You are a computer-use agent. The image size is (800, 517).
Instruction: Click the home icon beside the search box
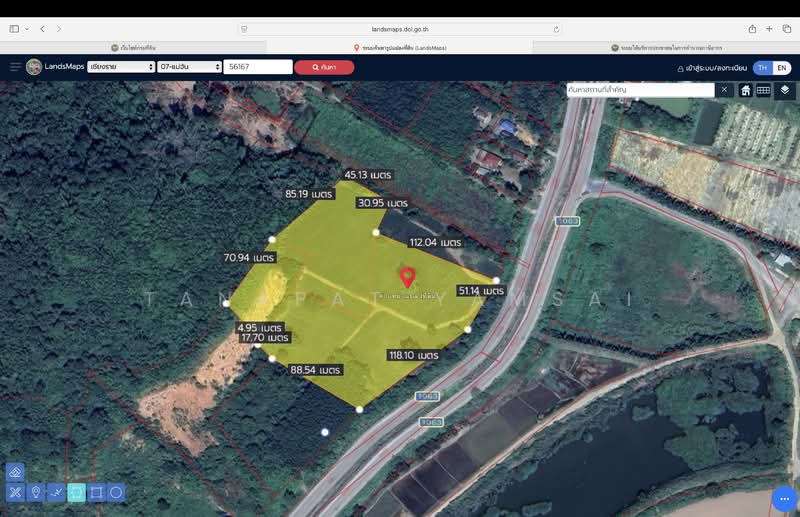click(746, 90)
